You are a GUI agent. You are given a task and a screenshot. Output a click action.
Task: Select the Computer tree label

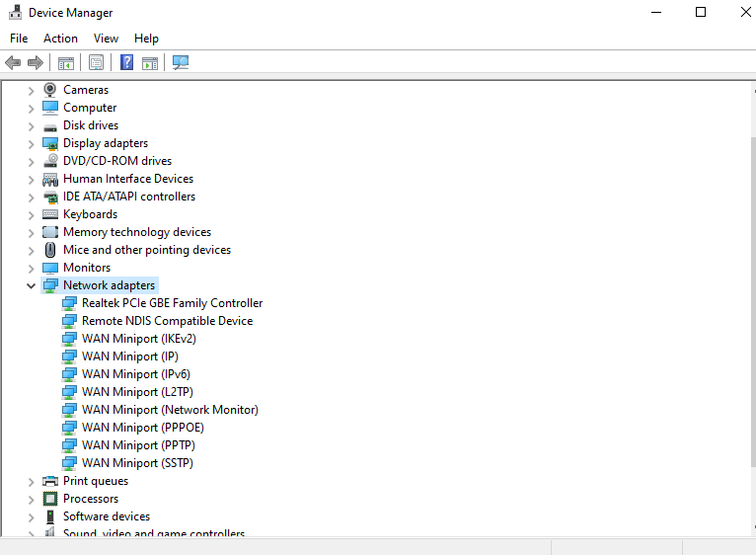pos(90,108)
